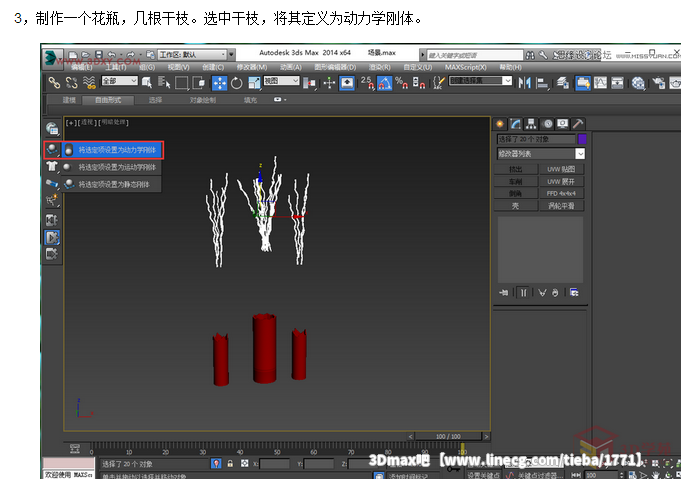
Task: Click the 100 / 100 time slider
Action: (x=448, y=436)
